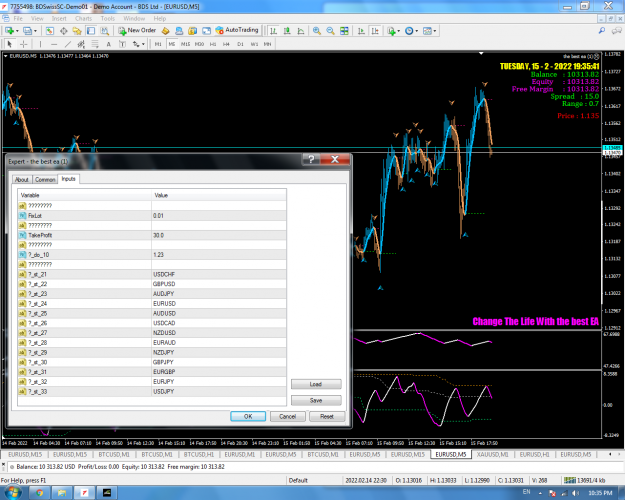Click the Save inputs button
Viewport: 625px width, 500px height.
[x=316, y=400]
